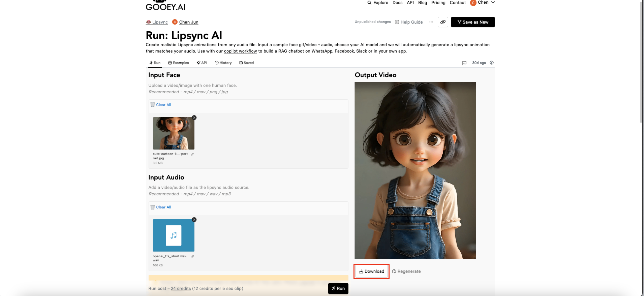Click the info icon beside 30d ago
Screen dimensions: 644x296
coord(491,63)
